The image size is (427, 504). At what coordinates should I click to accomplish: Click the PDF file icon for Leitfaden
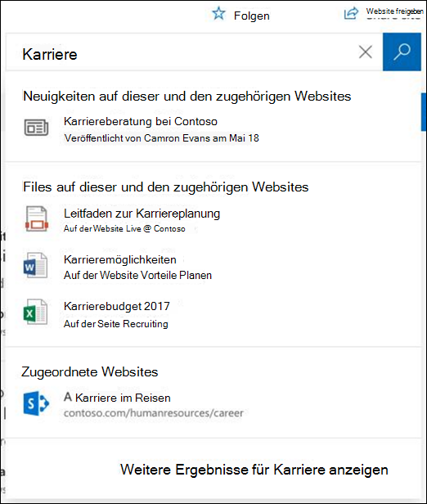(36, 219)
